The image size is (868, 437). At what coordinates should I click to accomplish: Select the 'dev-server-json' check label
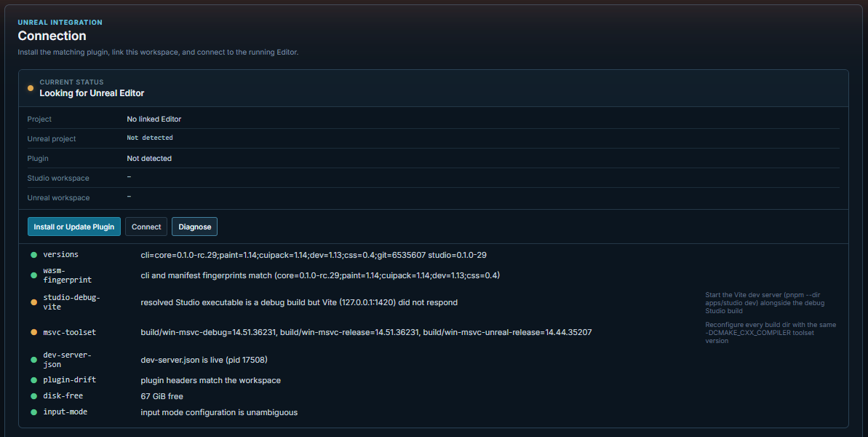tap(67, 360)
